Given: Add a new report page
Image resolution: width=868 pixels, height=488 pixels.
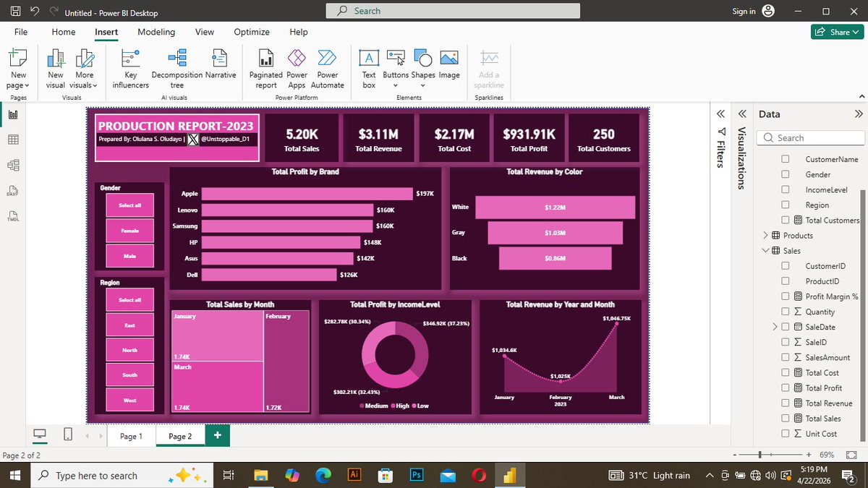Looking at the screenshot, I should point(218,435).
